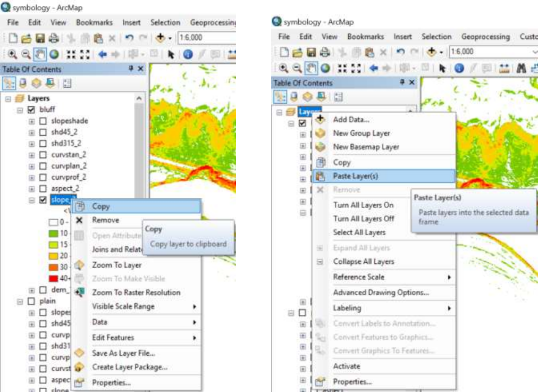Click List By Visibility icon in left TOC
Viewport: 538px width, 392px height.
[36, 84]
